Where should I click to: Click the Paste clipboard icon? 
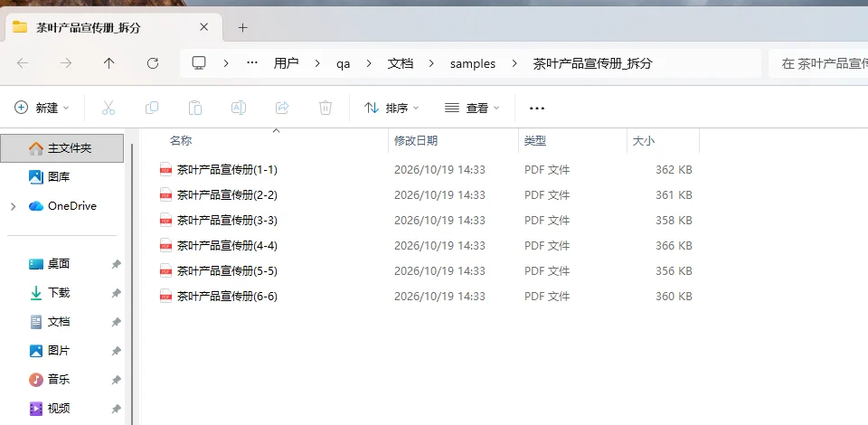(195, 108)
